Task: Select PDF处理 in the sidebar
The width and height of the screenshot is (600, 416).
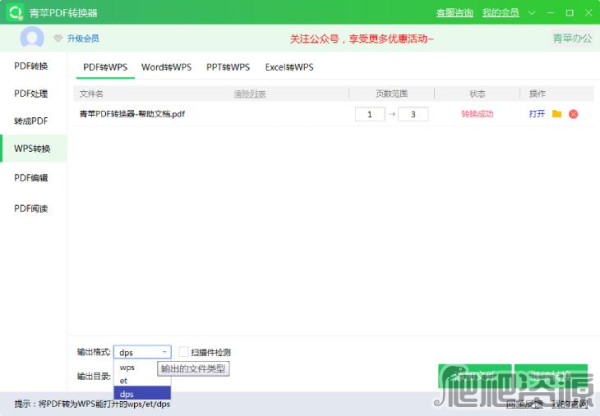Action: (x=31, y=94)
